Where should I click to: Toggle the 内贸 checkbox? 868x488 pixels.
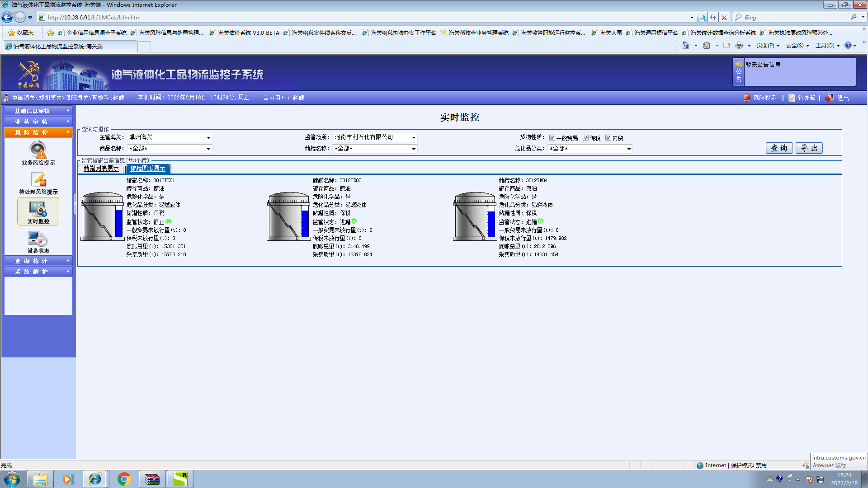[608, 138]
